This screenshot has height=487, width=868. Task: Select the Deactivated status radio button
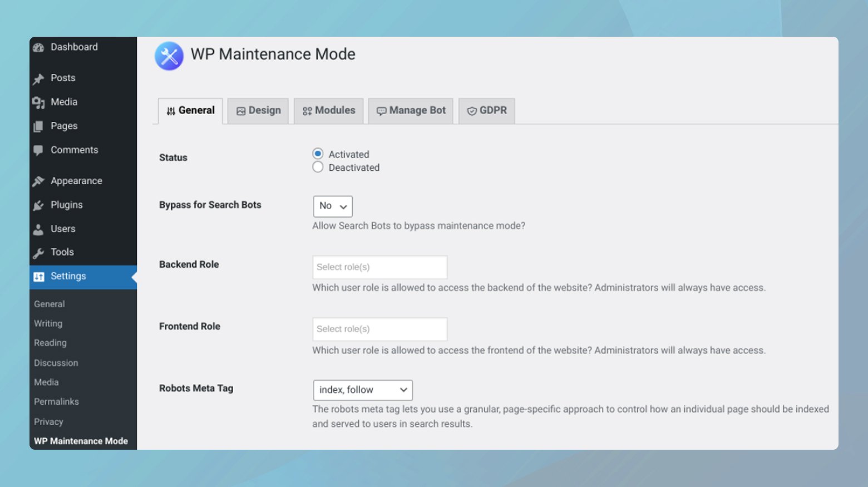(318, 167)
